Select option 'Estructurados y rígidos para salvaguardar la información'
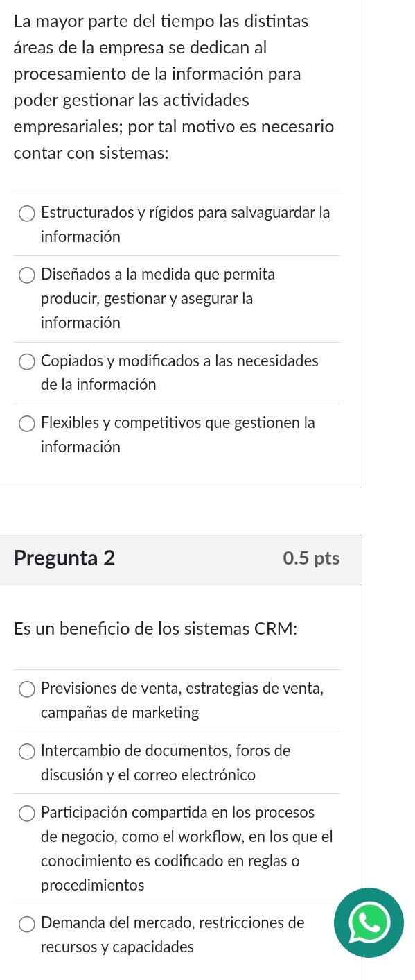 tap(26, 213)
